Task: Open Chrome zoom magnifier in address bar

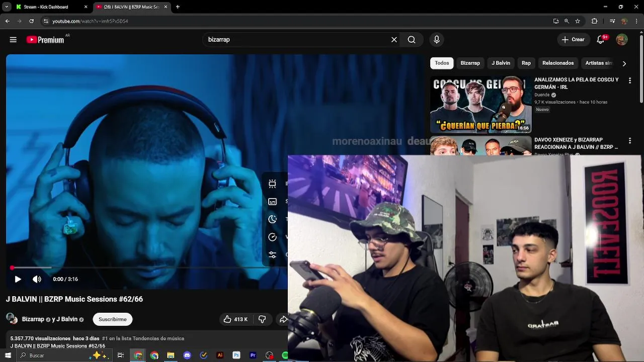Action: pyautogui.click(x=567, y=21)
